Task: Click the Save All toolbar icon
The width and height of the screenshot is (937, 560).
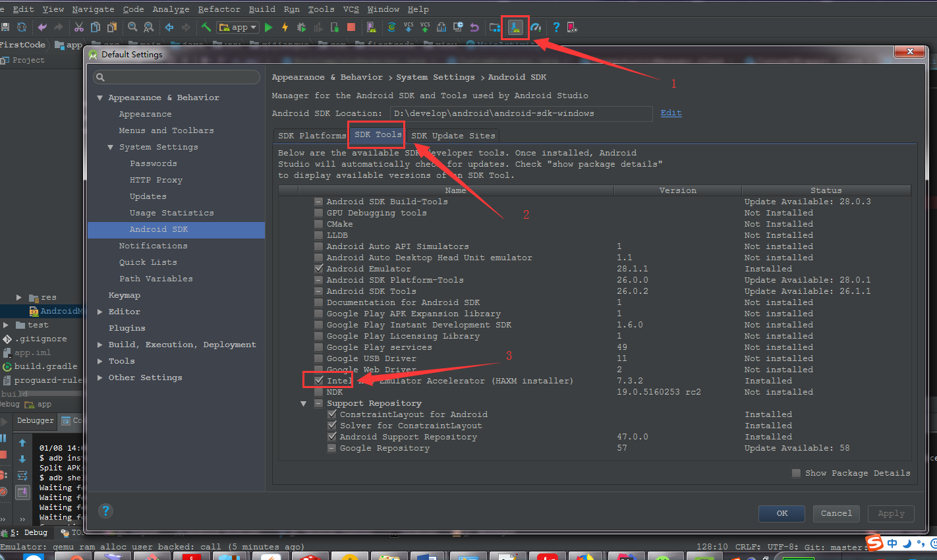Action: click(x=5, y=27)
